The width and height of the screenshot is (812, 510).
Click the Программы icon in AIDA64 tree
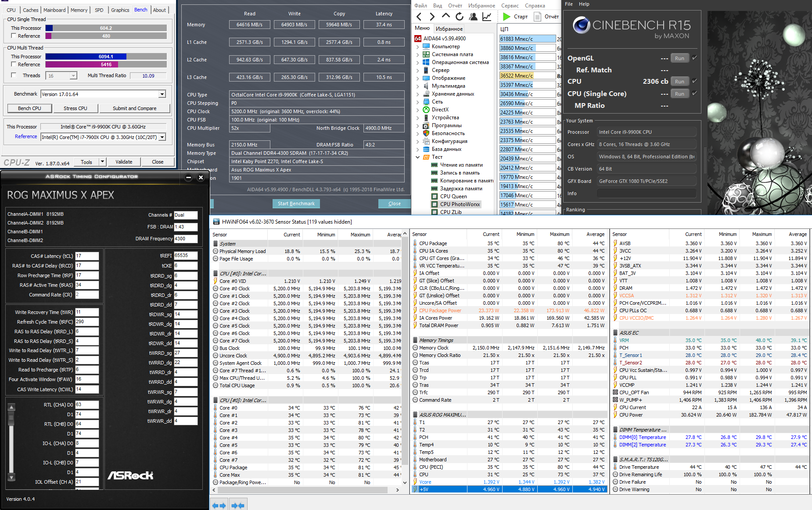tap(426, 125)
